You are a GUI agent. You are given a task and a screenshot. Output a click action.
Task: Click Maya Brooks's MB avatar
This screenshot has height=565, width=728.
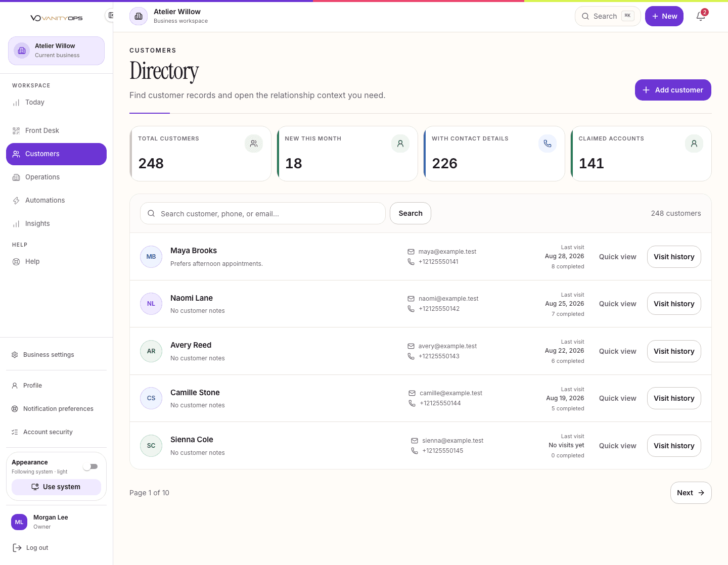(x=151, y=257)
